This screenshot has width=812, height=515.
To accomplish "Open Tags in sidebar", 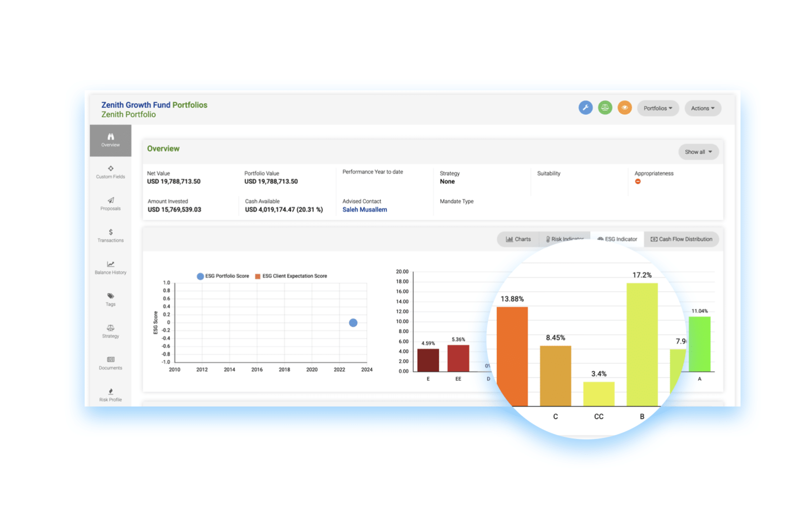I will (x=111, y=300).
